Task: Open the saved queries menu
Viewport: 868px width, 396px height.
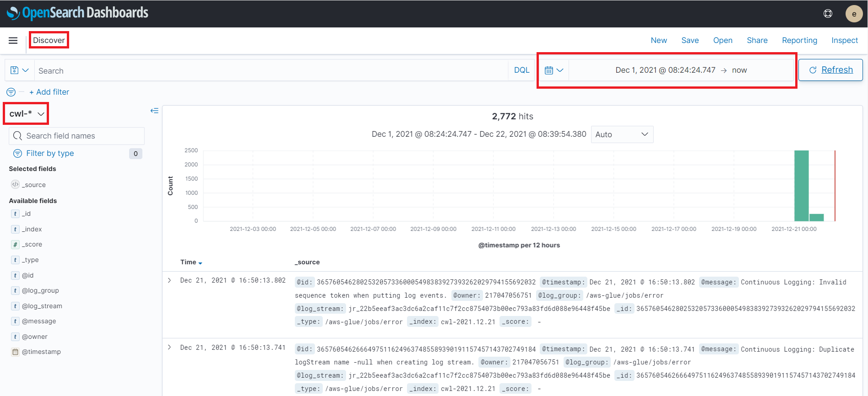Action: pos(20,70)
